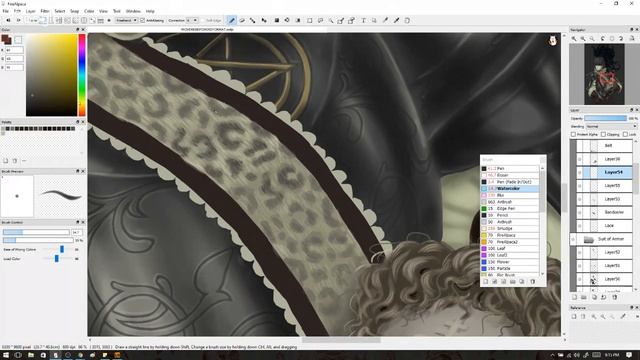
Task: Click new layer icon below layer list
Action: tap(574, 298)
